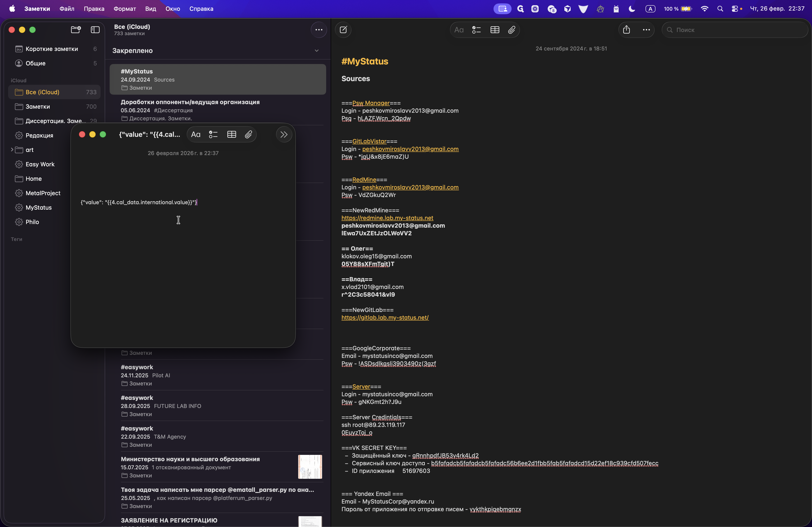
Task: Open the redmine.lab.my-status.net link
Action: click(387, 218)
